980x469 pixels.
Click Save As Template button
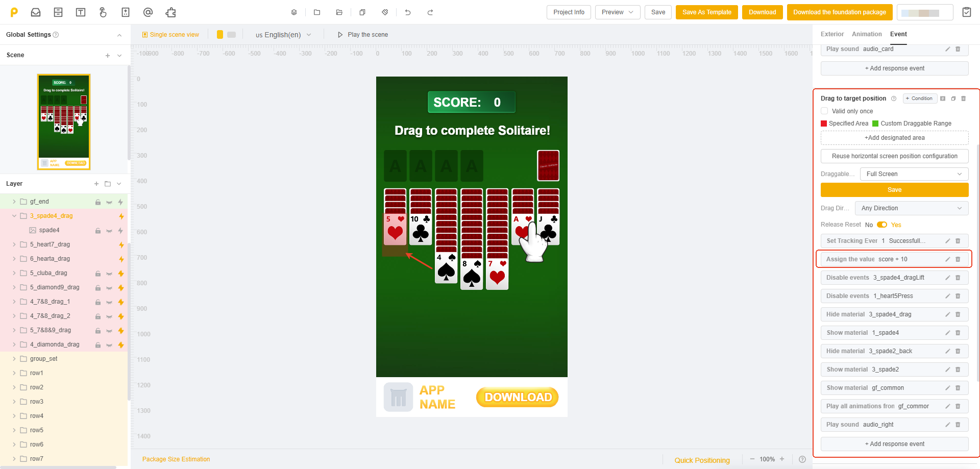point(706,12)
